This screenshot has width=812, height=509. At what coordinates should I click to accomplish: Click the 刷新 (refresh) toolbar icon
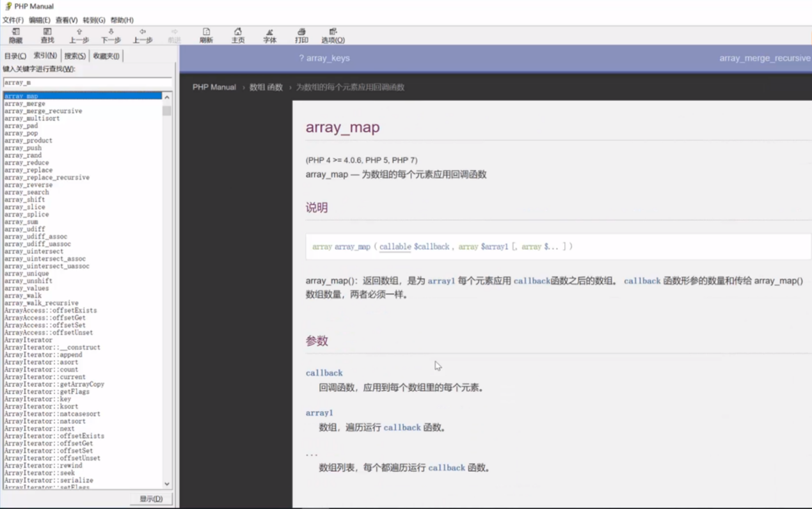coord(206,35)
